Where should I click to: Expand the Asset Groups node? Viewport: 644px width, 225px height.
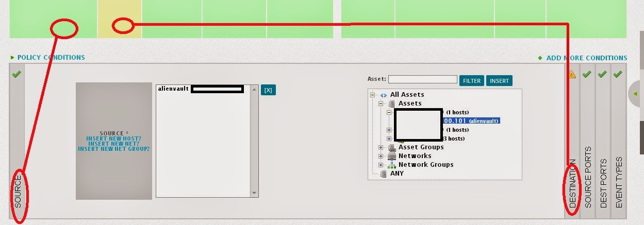pyautogui.click(x=381, y=147)
